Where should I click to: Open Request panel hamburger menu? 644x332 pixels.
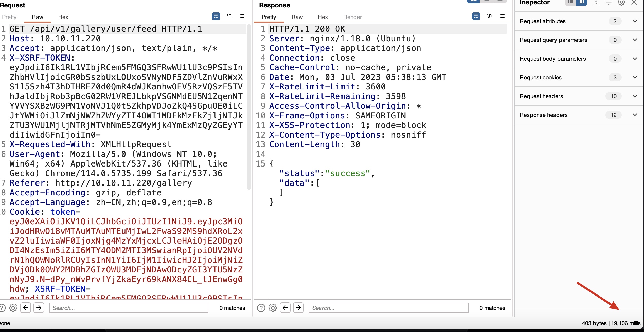[242, 16]
